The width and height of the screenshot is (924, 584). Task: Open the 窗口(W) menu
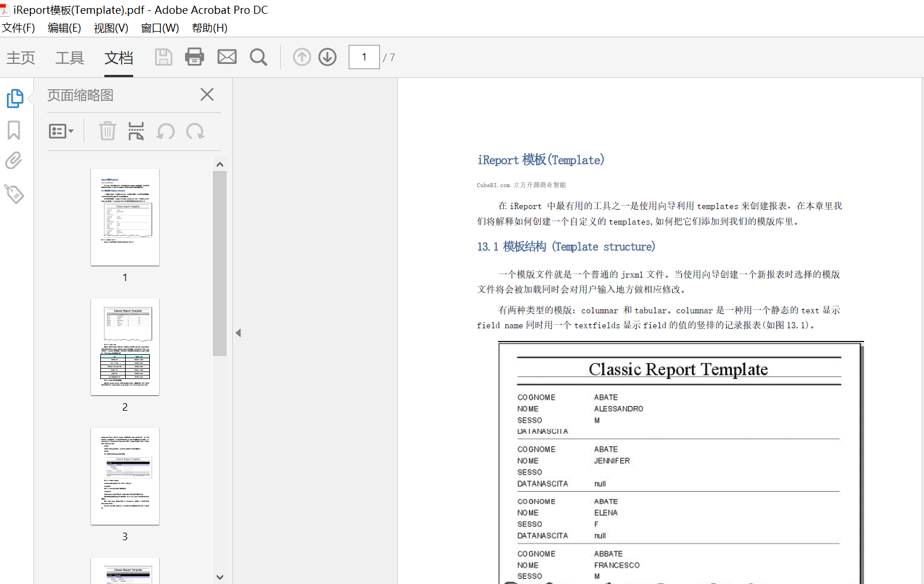tap(160, 28)
